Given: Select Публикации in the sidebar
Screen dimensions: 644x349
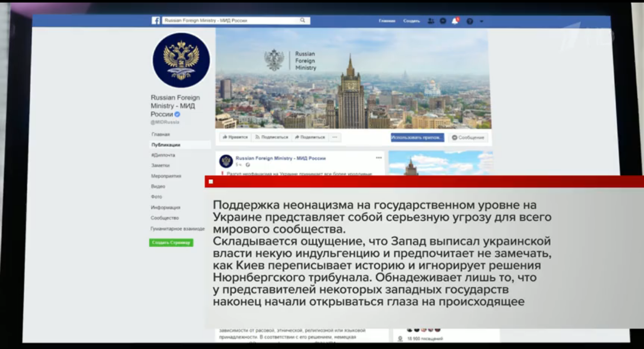Looking at the screenshot, I should (x=180, y=145).
